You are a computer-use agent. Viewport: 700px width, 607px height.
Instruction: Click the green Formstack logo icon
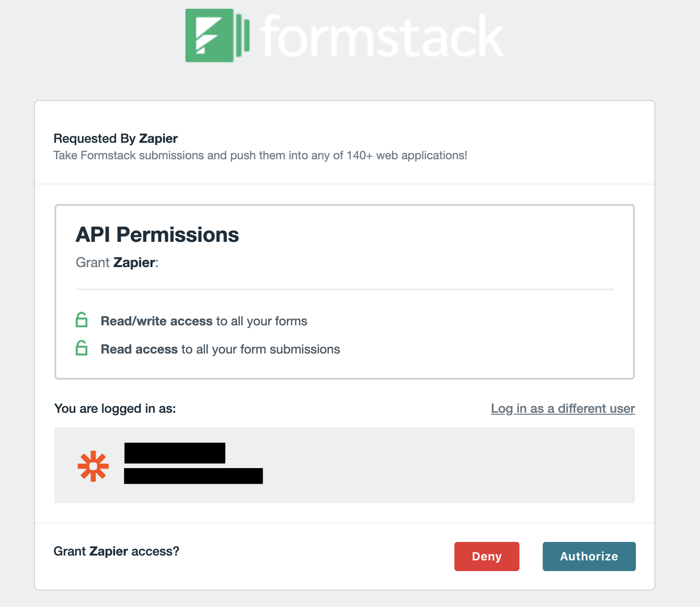coord(216,35)
